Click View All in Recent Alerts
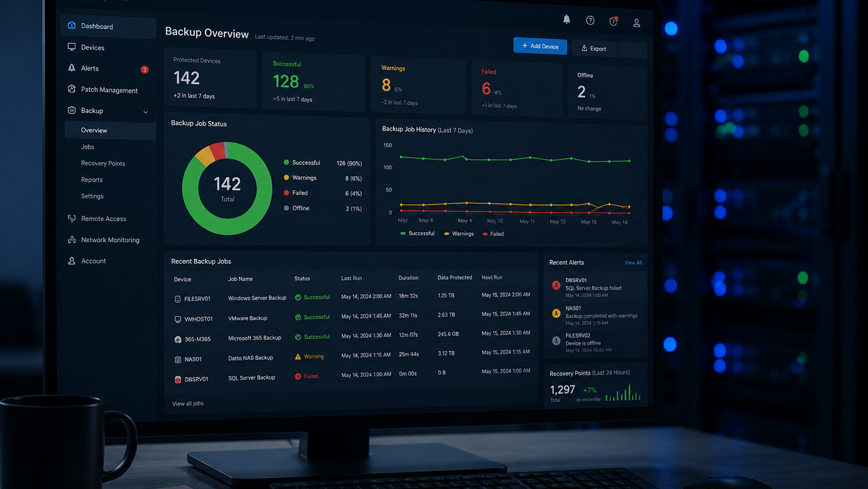Screen dimensions: 868x489 [633, 263]
